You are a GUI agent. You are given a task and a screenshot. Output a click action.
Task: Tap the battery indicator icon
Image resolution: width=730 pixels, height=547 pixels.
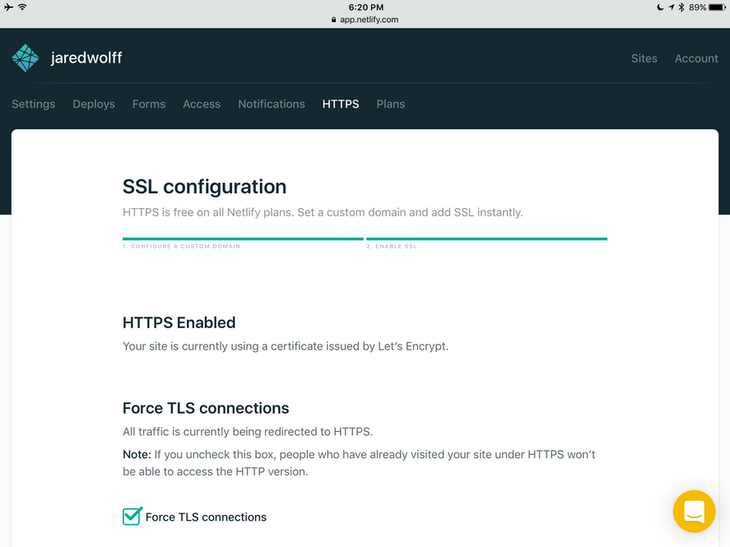717,7
